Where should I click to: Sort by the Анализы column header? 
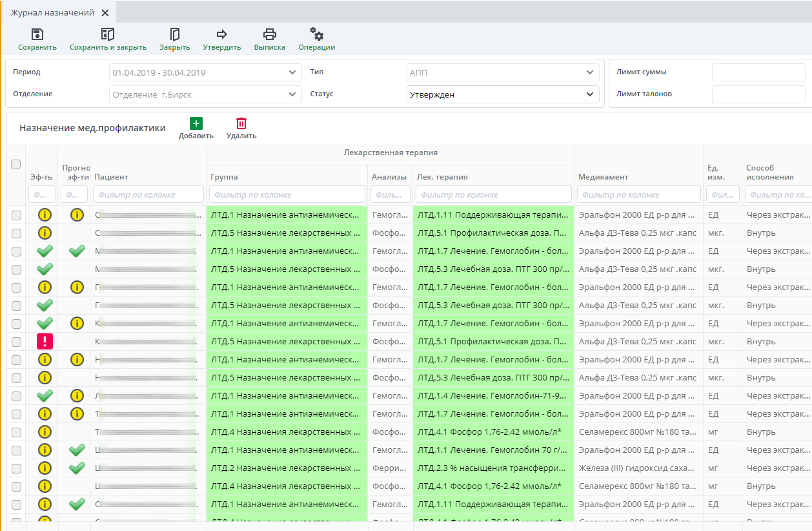coord(389,177)
